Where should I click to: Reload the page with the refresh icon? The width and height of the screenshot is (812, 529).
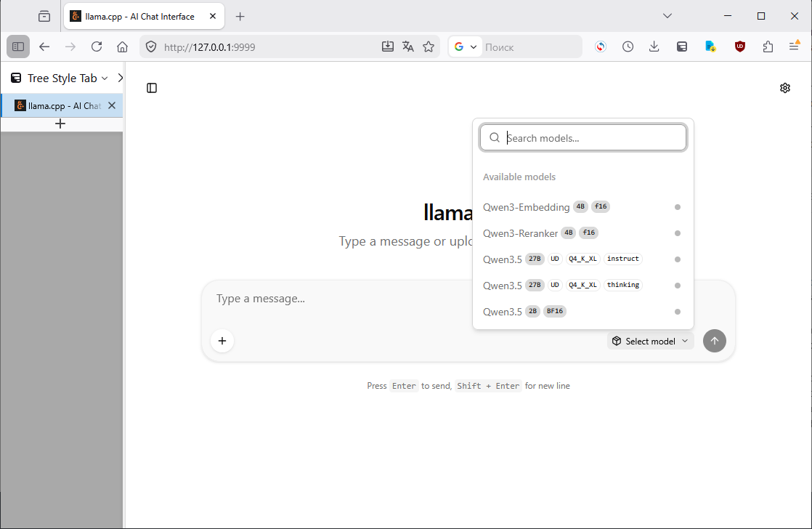click(97, 46)
